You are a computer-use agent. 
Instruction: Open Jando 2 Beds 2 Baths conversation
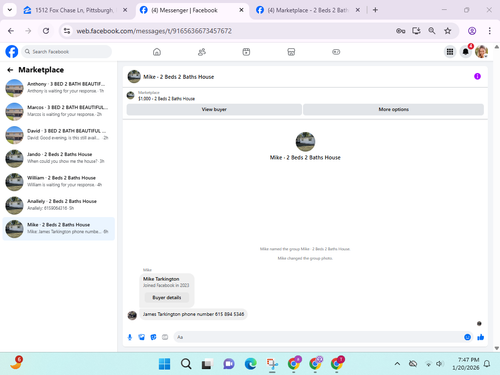[x=59, y=158]
